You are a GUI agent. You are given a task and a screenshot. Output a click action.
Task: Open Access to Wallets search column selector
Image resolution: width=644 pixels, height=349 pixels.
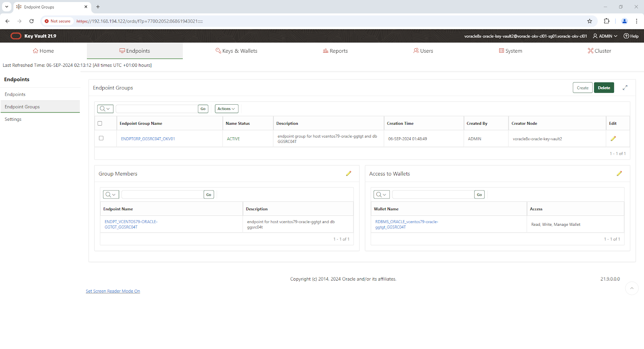381,194
